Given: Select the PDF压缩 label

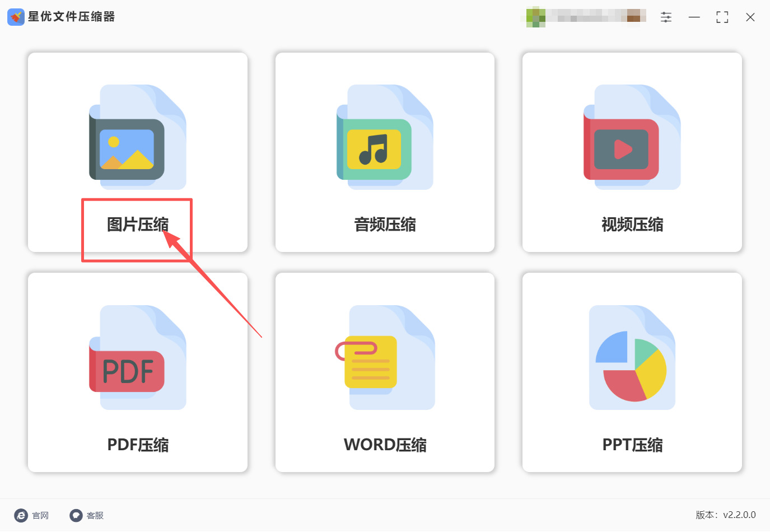Looking at the screenshot, I should pos(138,445).
